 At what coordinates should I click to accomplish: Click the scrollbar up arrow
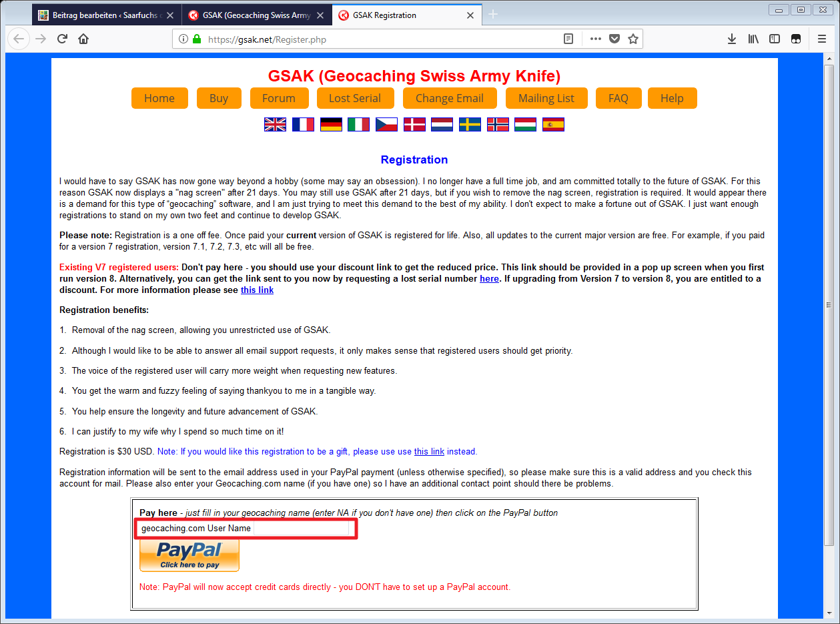[829, 59]
